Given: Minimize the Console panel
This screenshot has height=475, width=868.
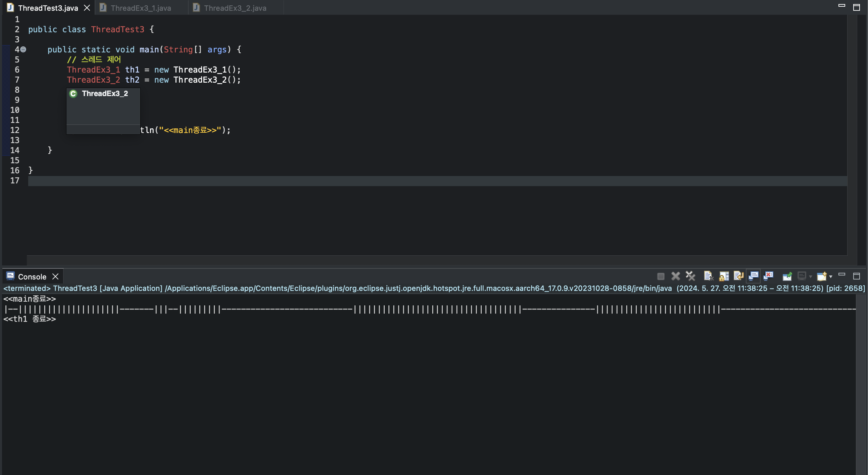Looking at the screenshot, I should 841,275.
